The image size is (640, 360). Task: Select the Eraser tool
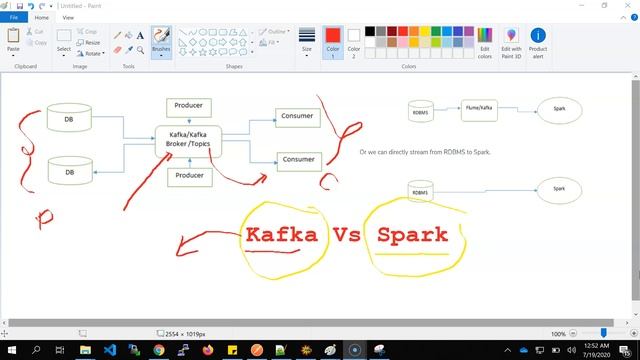point(118,50)
